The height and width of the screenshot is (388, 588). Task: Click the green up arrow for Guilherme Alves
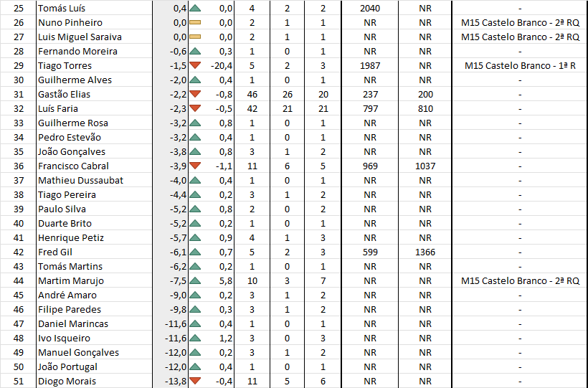click(x=195, y=80)
